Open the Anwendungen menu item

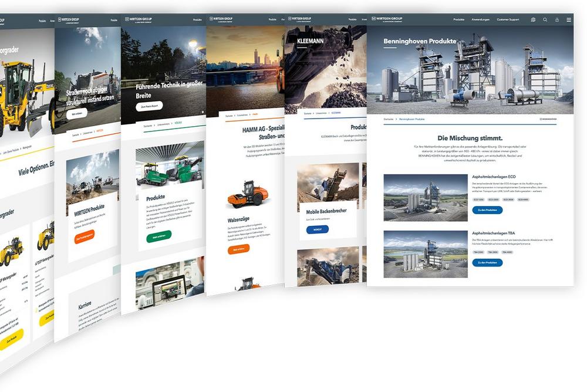click(x=479, y=19)
